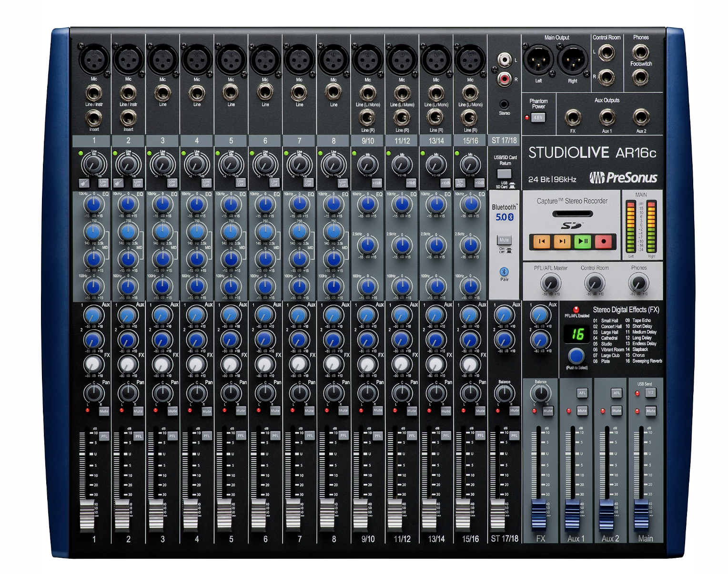This screenshot has width=728, height=574.
Task: Toggle channel 15/16 3/4 USB button
Action: (x=461, y=184)
